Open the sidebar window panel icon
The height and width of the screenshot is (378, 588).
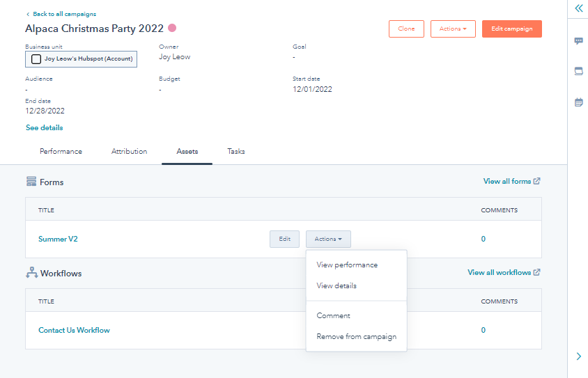coord(579,71)
